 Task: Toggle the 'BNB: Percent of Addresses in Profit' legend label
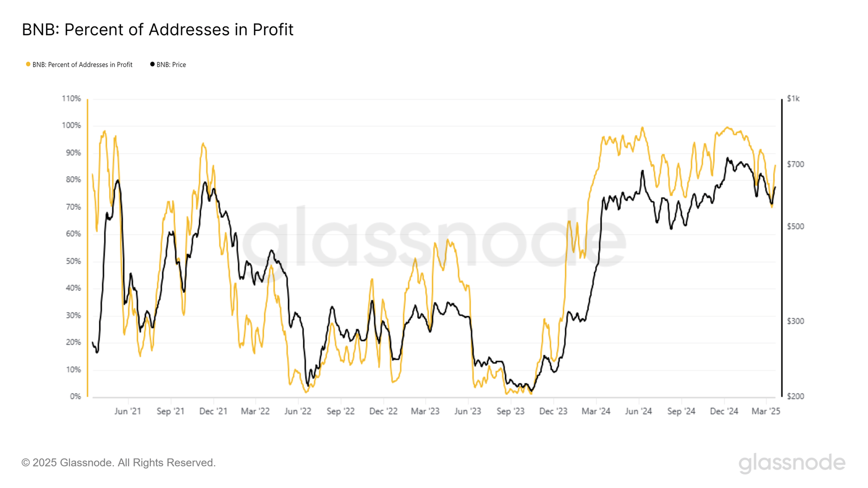82,65
